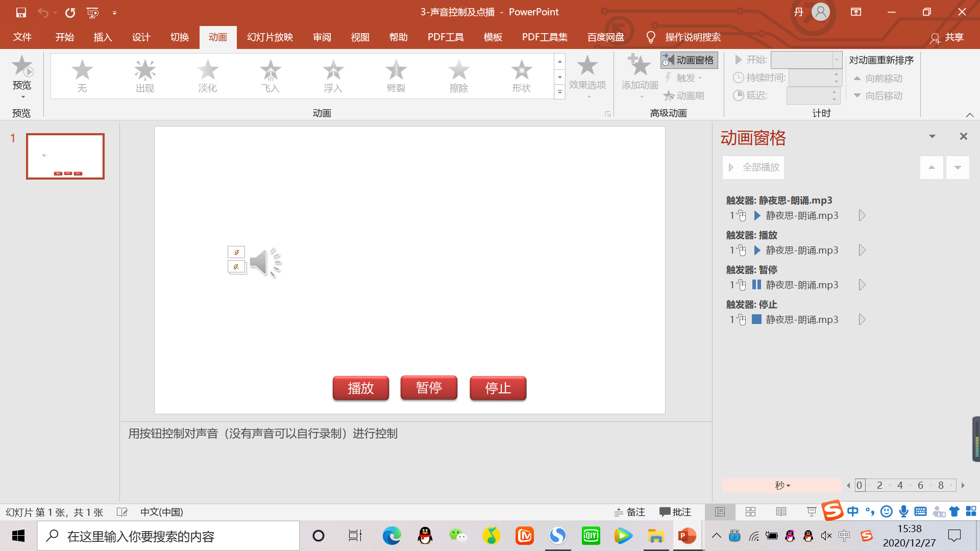Click the user account avatar icon

click(821, 12)
